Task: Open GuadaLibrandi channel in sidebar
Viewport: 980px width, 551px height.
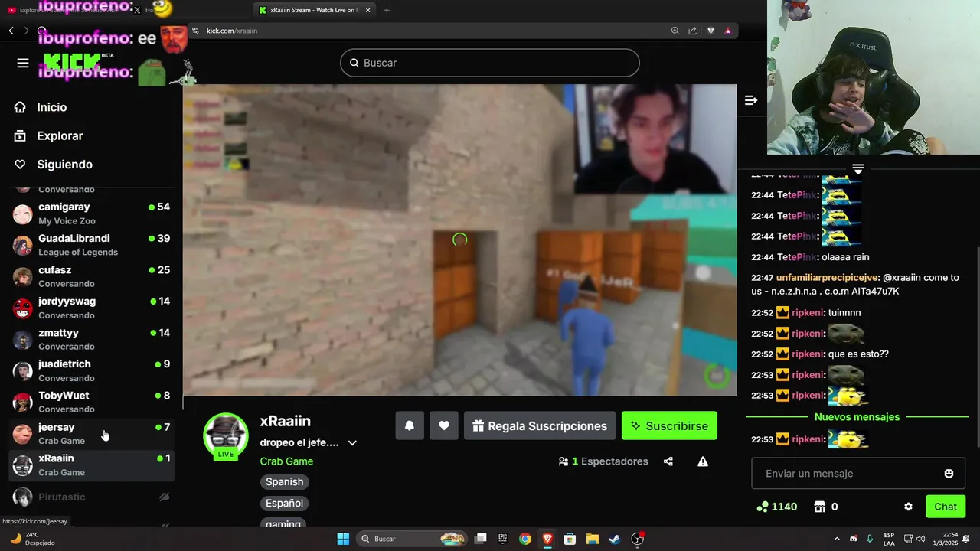Action: click(x=92, y=245)
